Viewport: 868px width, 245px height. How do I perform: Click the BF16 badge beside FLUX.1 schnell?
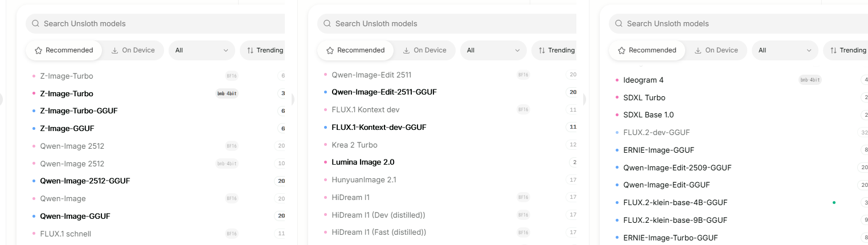pyautogui.click(x=231, y=234)
